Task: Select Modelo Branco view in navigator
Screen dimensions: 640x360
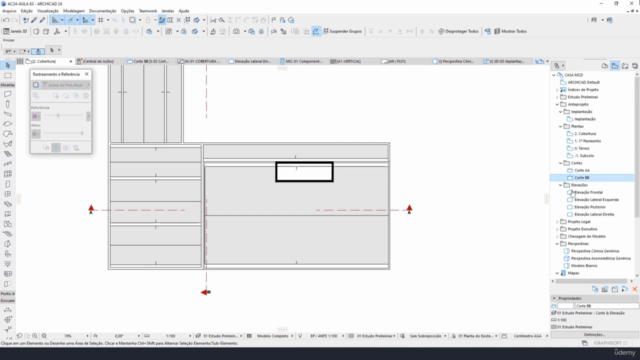Action: [x=584, y=266]
